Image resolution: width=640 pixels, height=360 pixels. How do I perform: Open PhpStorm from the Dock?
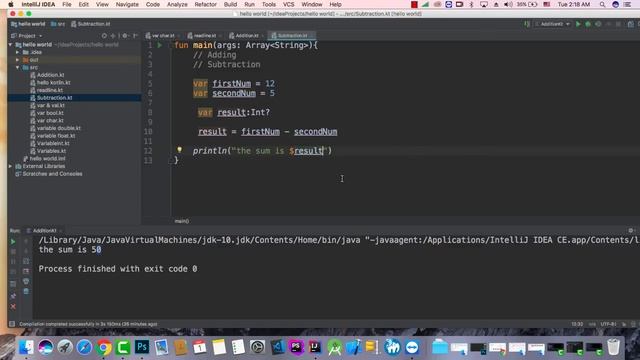click(x=296, y=347)
